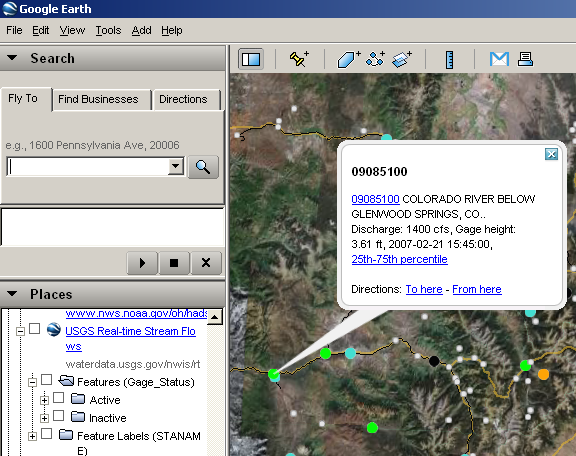Viewport: 576px width, 456px height.
Task: Open USGS Real-time Stream Flows link
Action: 130,338
